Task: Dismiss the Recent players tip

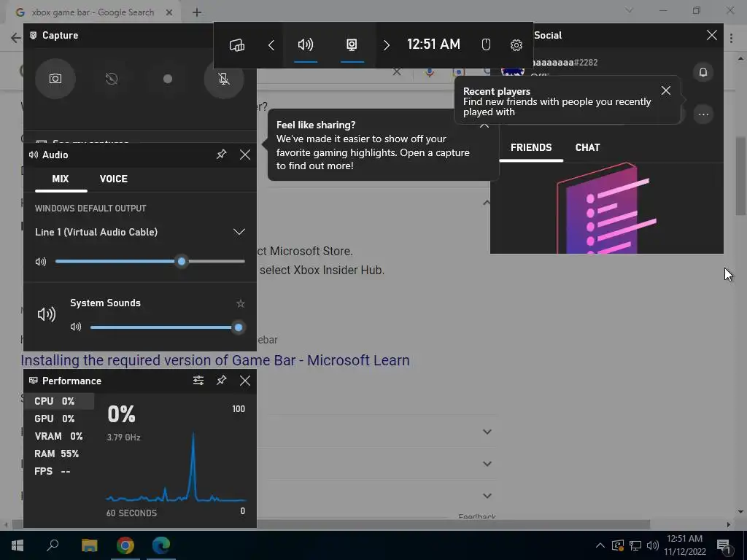Action: pyautogui.click(x=666, y=90)
